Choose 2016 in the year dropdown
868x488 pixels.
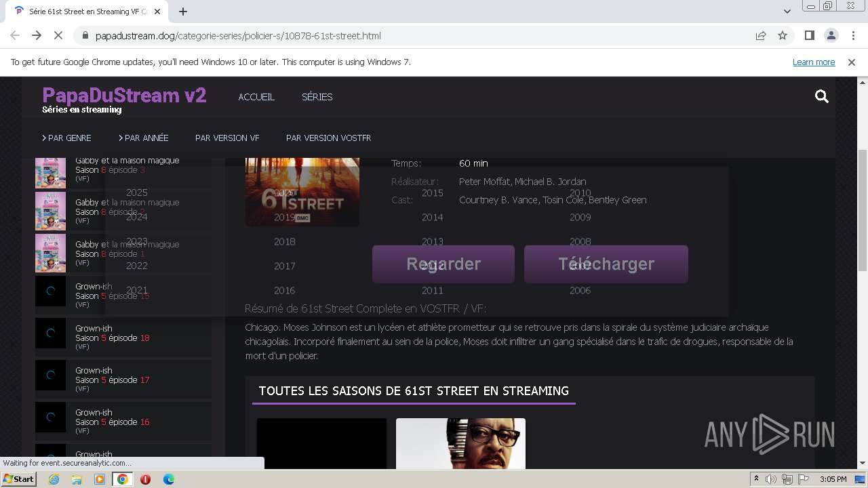[285, 290]
